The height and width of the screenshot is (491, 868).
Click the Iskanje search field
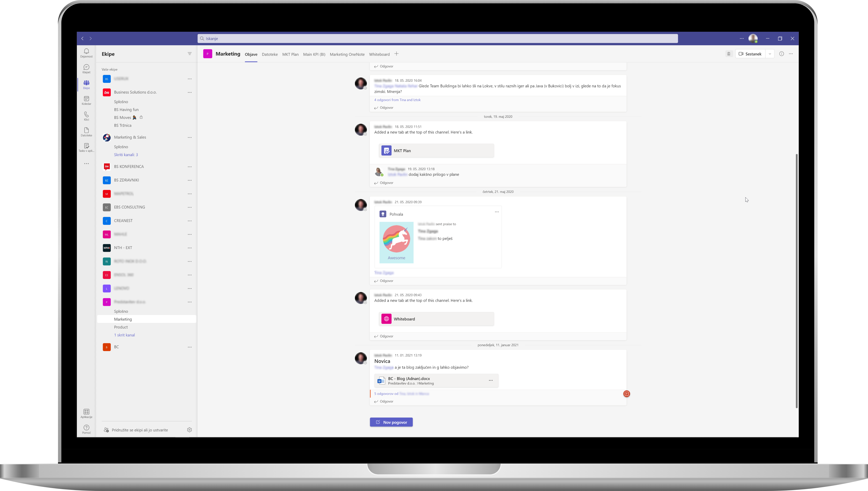(x=438, y=38)
